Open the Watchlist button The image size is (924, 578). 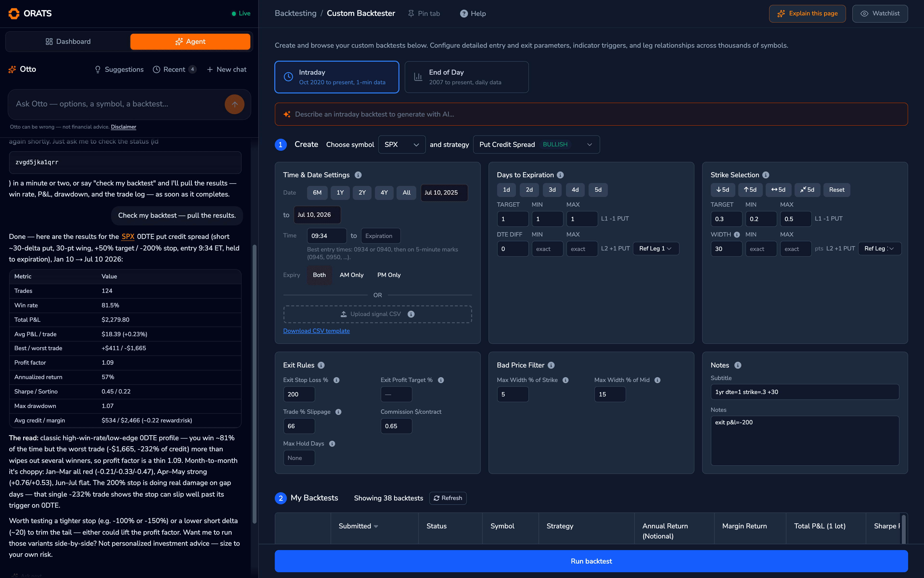880,13
